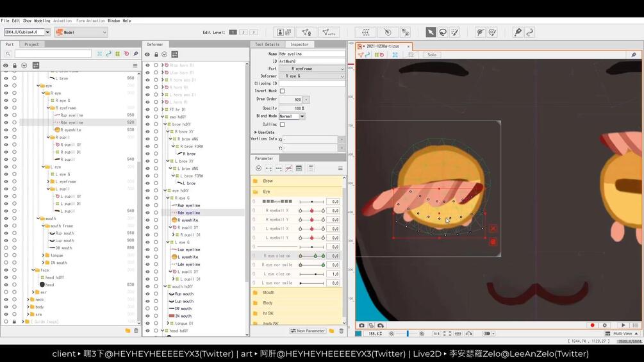Open the Parameter panel hamburger menu
The image size is (644, 362).
(340, 169)
